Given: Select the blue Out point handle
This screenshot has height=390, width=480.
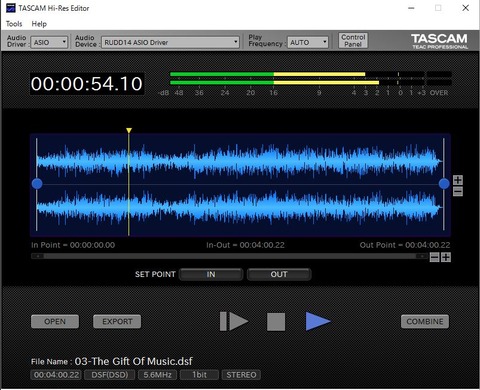Looking at the screenshot, I should pyautogui.click(x=444, y=184).
